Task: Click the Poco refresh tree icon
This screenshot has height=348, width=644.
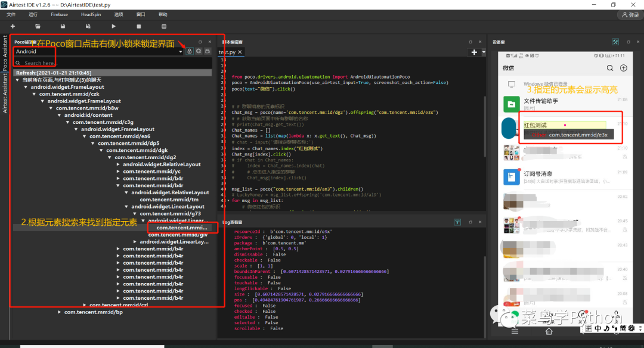Action: (x=199, y=51)
